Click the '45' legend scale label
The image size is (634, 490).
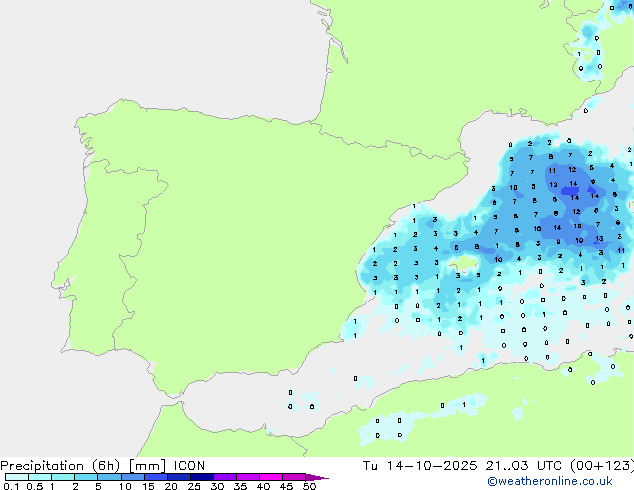coord(286,486)
